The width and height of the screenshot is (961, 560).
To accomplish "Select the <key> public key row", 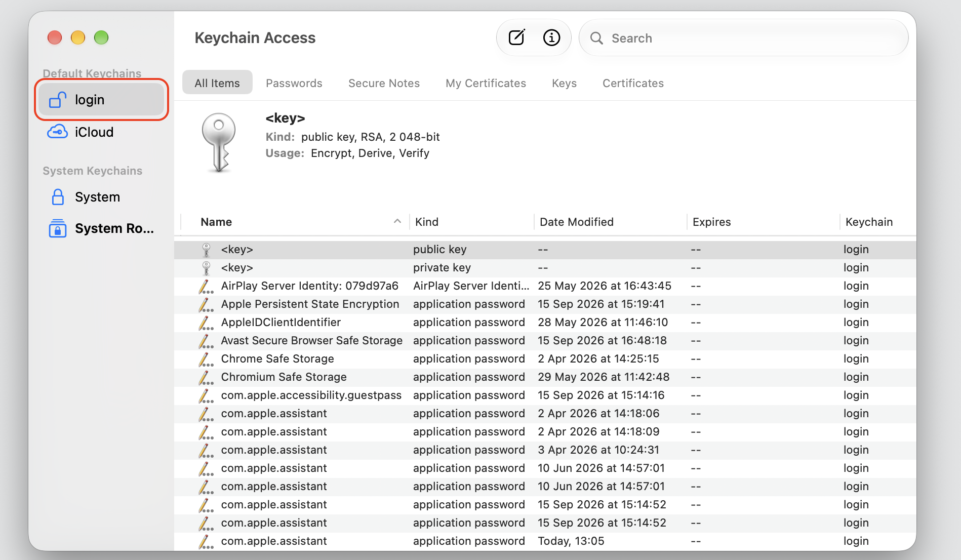I will point(545,250).
